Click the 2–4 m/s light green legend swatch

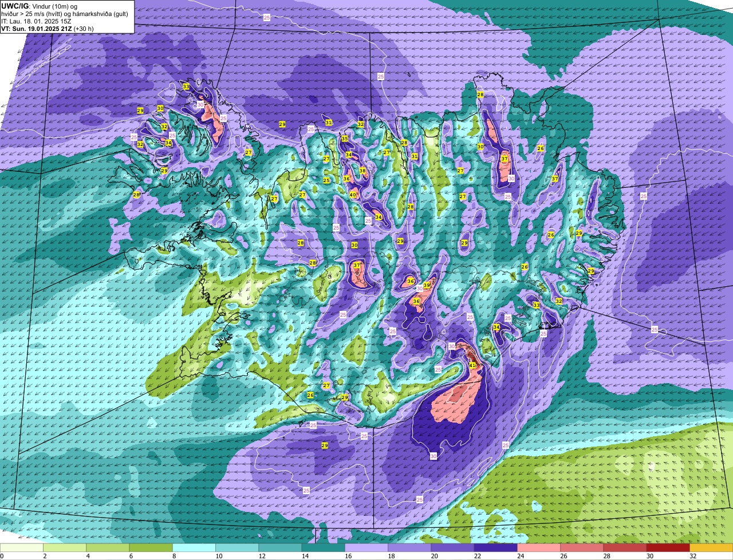[x=65, y=547]
